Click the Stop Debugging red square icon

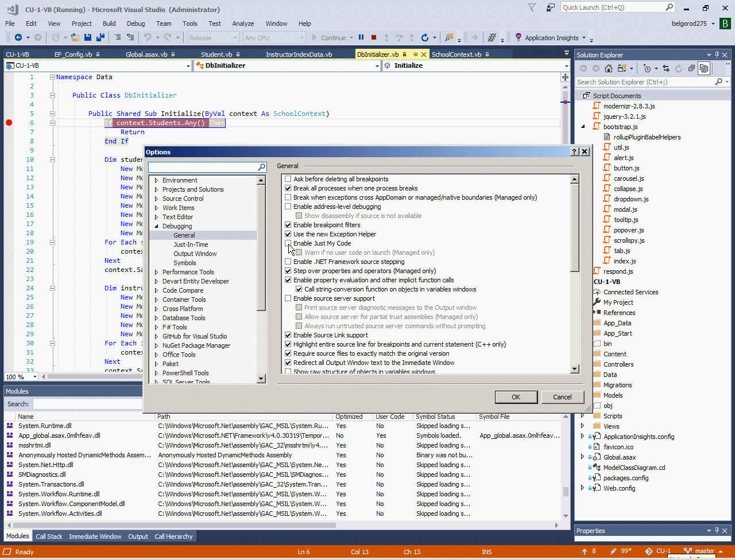tap(374, 38)
